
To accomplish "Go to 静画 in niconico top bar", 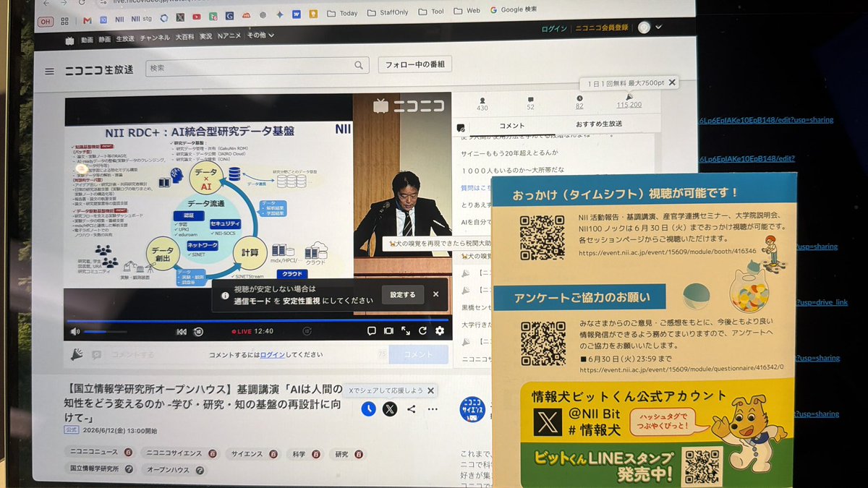I will point(106,38).
